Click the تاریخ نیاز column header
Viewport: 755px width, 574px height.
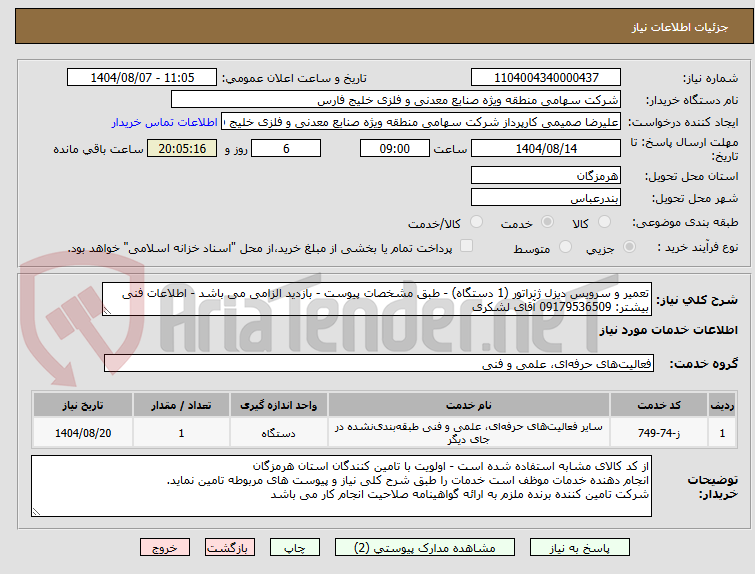83,405
